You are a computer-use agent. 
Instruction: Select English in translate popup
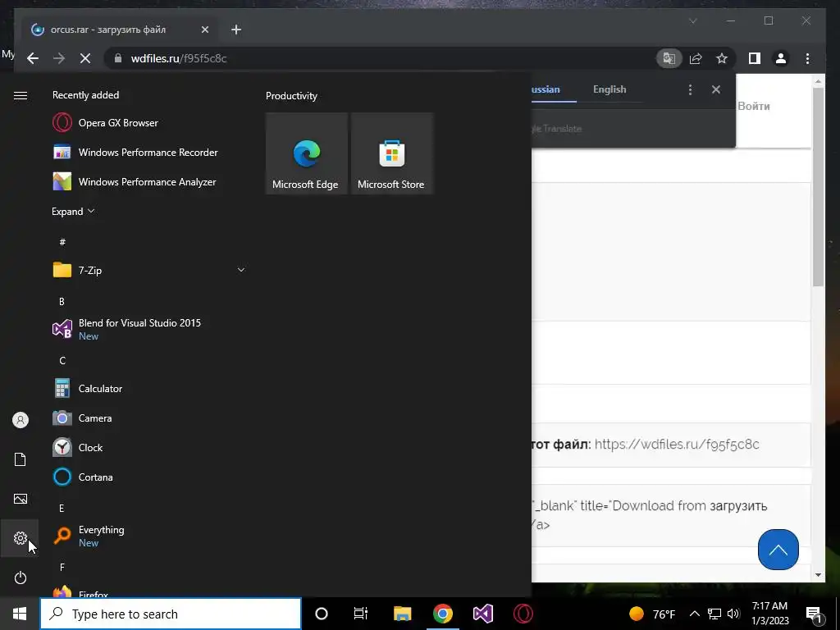click(609, 89)
